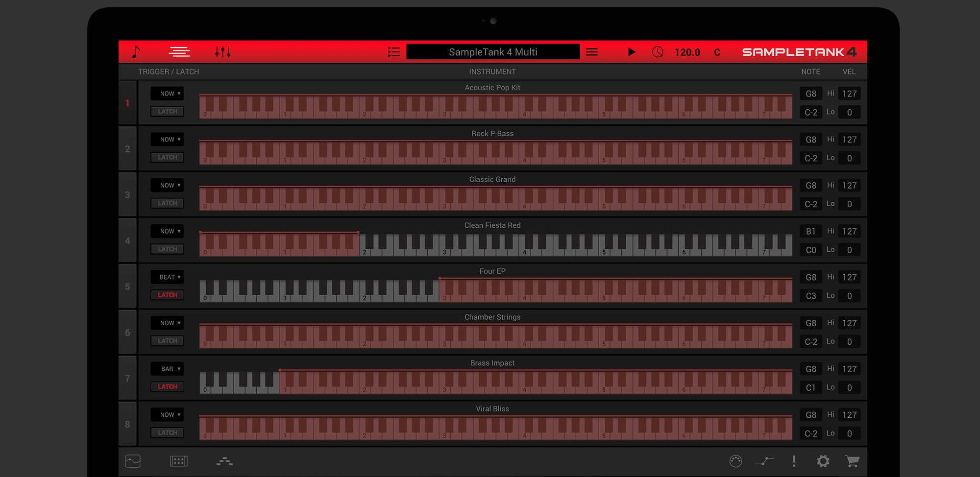The height and width of the screenshot is (477, 980).
Task: Click the instrument list icon
Action: click(x=393, y=51)
